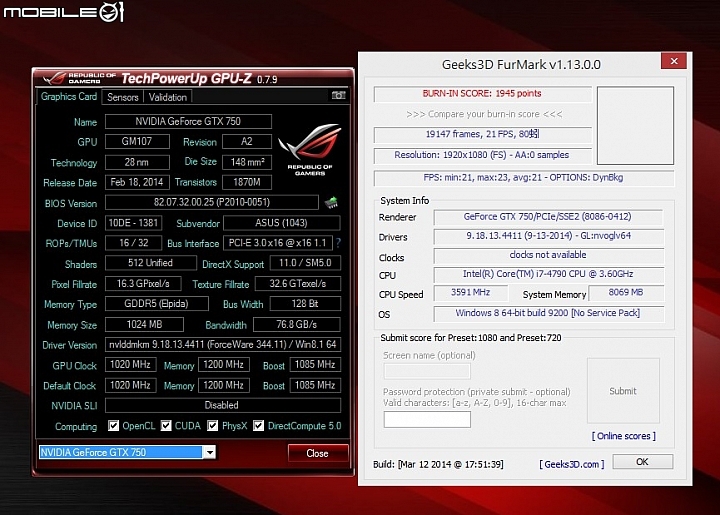Viewport: 720px width, 515px height.
Task: Open the GPU selection dropdown arrow
Action: 209,452
